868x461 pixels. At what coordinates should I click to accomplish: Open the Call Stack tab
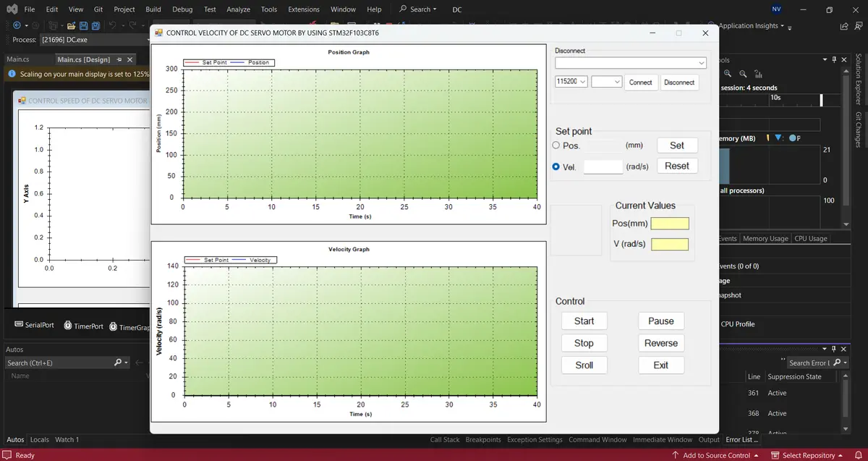click(445, 439)
